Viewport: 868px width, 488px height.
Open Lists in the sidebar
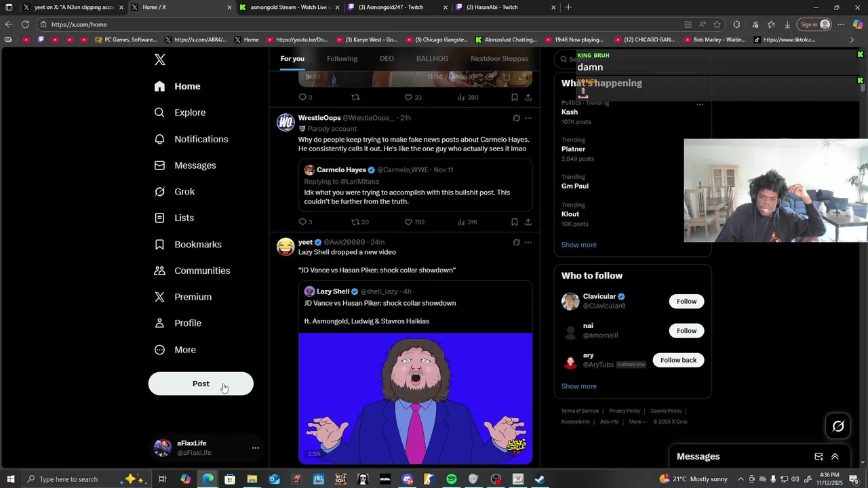coord(174,218)
